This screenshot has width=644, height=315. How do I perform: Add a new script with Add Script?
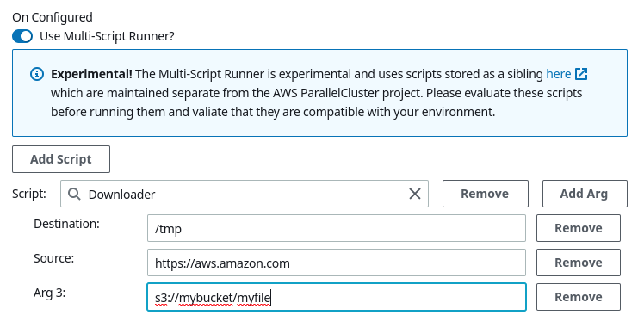61,159
